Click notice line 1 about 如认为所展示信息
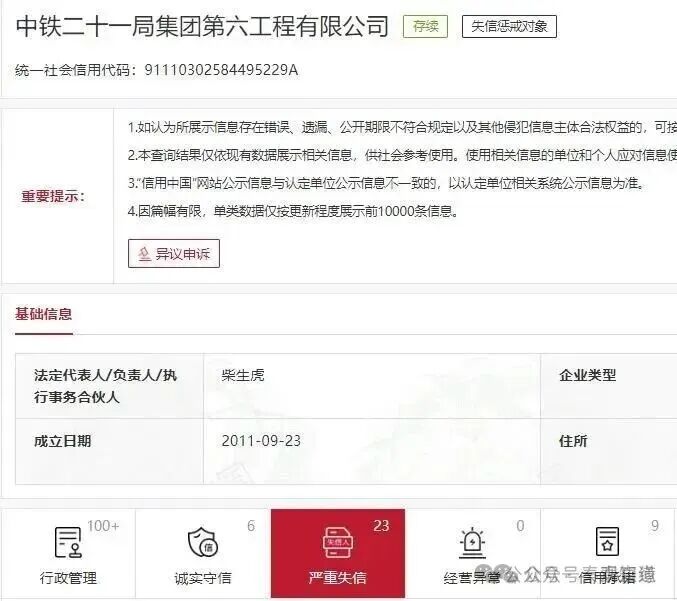 (x=402, y=127)
